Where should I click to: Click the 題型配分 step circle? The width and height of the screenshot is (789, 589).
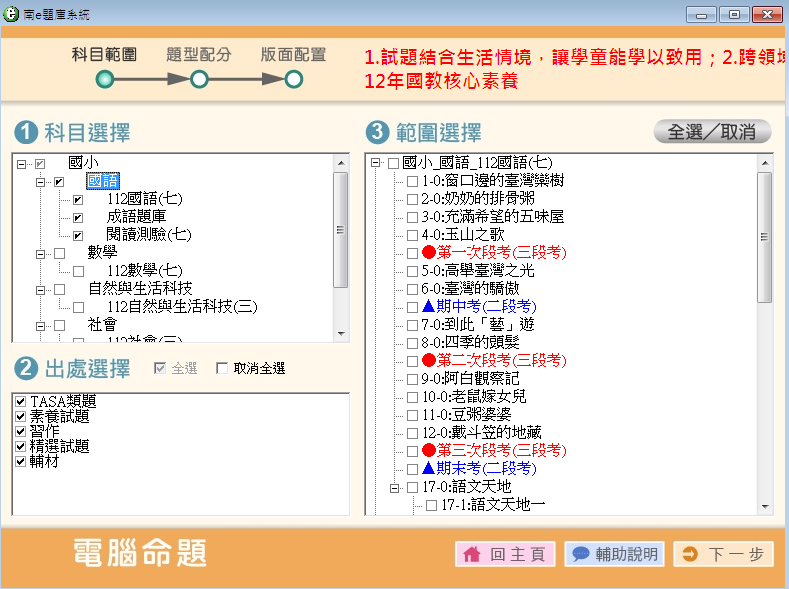199,79
